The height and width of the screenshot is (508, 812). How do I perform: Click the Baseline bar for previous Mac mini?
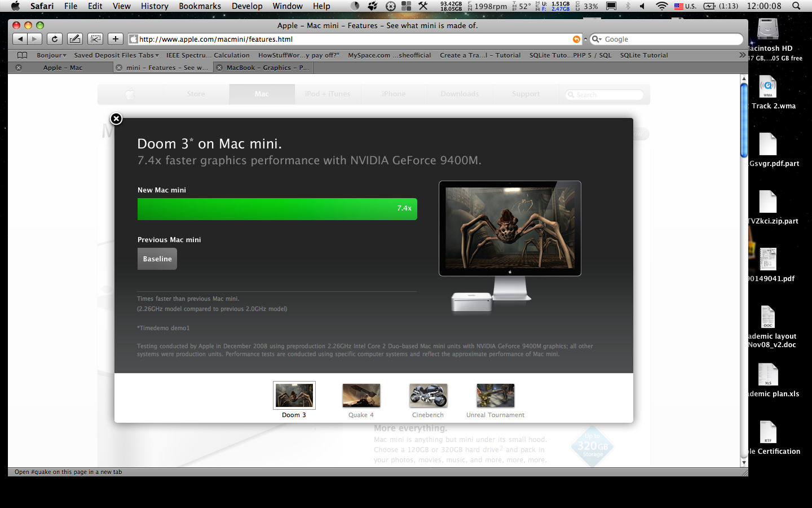coord(157,259)
